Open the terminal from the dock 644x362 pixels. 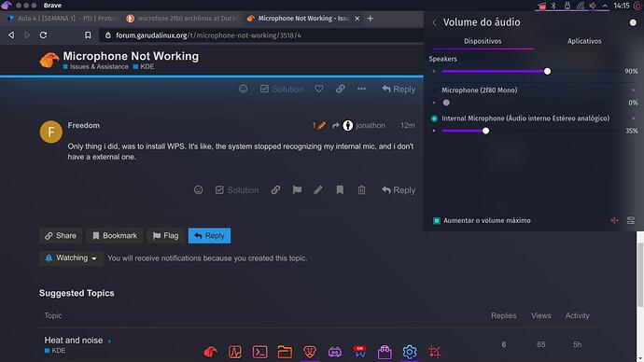(260, 352)
